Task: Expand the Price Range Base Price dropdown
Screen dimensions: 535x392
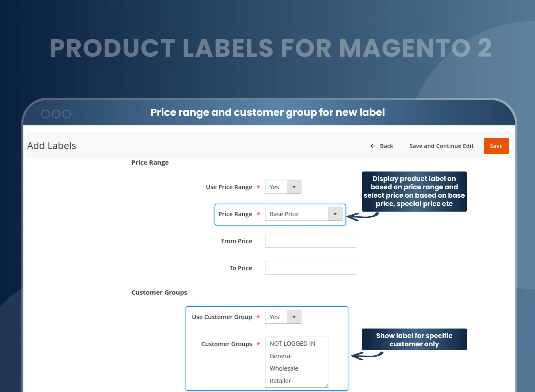Action: pyautogui.click(x=303, y=214)
